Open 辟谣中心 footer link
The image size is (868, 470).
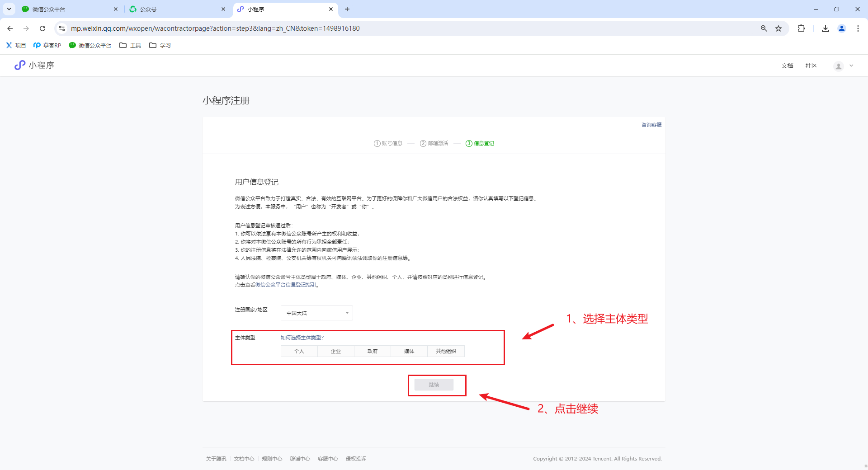coord(300,459)
